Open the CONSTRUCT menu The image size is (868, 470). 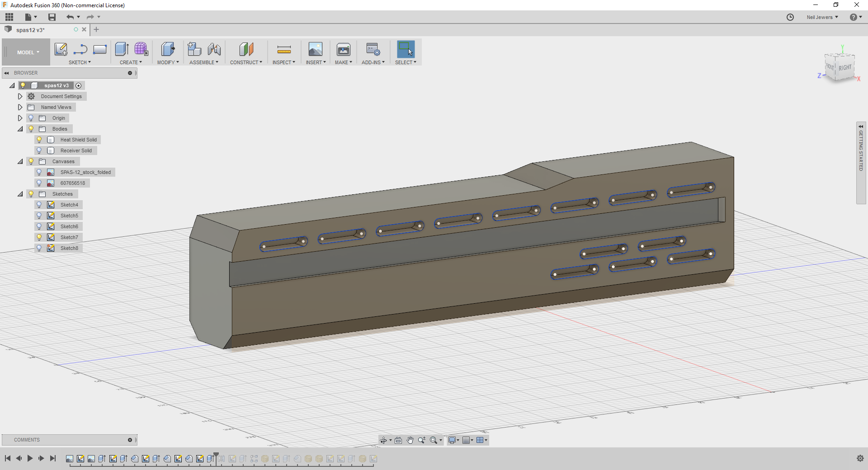[246, 62]
